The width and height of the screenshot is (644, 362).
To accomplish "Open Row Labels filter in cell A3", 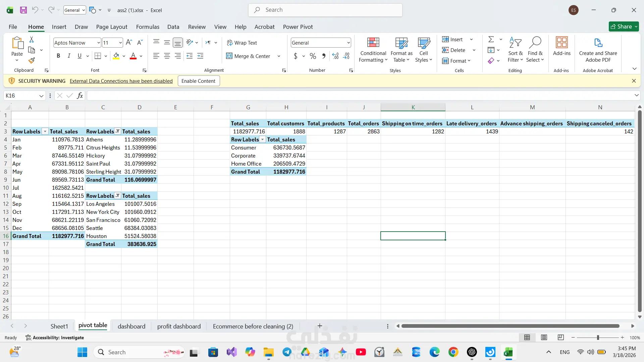I will pos(45,131).
